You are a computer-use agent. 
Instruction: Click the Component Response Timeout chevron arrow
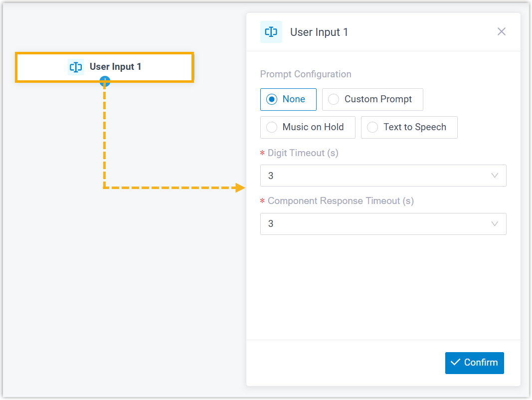[495, 224]
